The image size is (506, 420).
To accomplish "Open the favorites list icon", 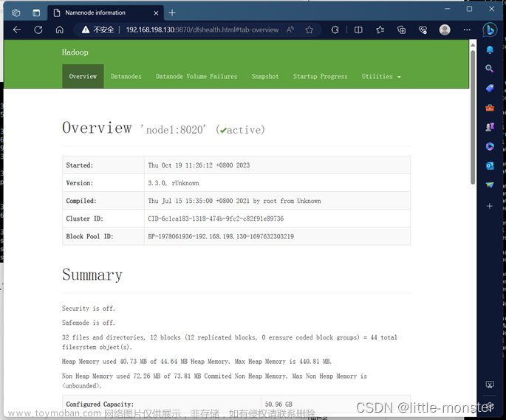I will [380, 30].
